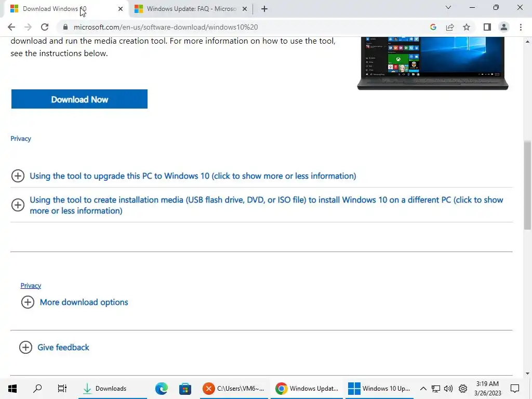Open volume control tray icon

448,389
